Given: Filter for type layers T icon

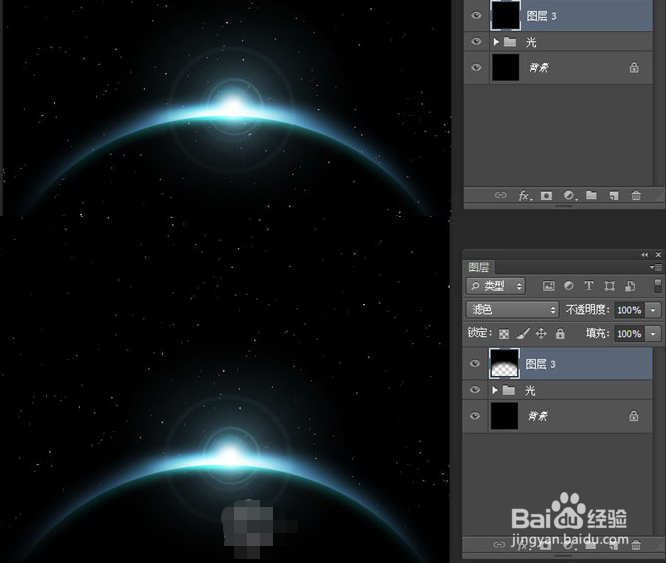Looking at the screenshot, I should (589, 286).
